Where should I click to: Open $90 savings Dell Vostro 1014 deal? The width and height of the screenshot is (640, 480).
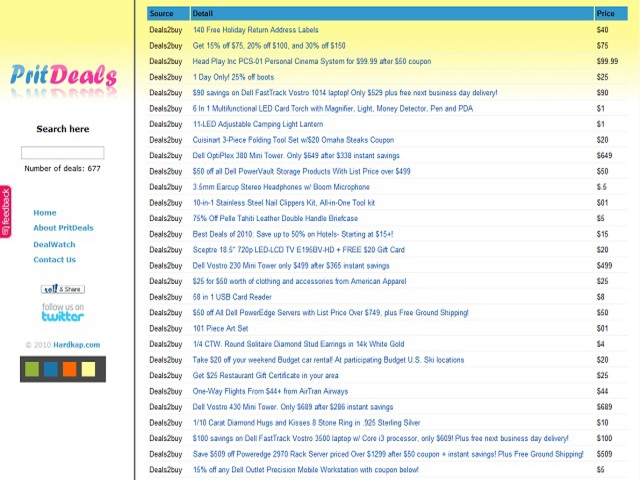345,93
